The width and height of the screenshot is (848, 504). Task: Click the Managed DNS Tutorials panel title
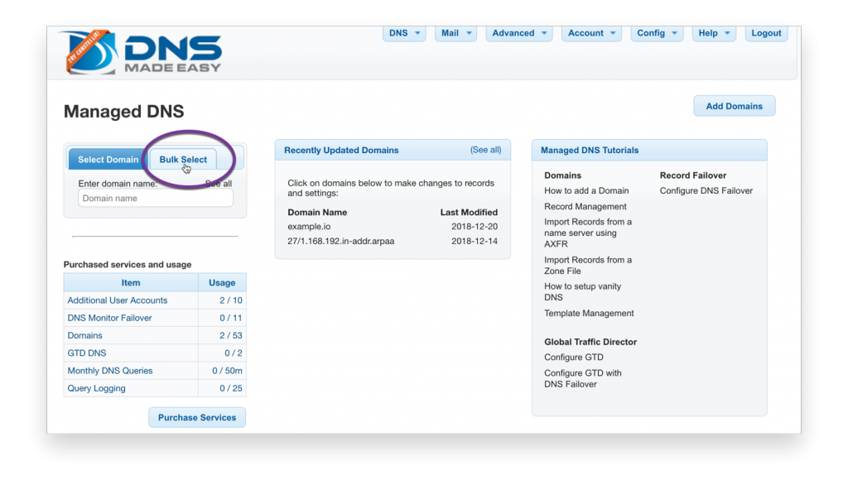[x=590, y=150]
